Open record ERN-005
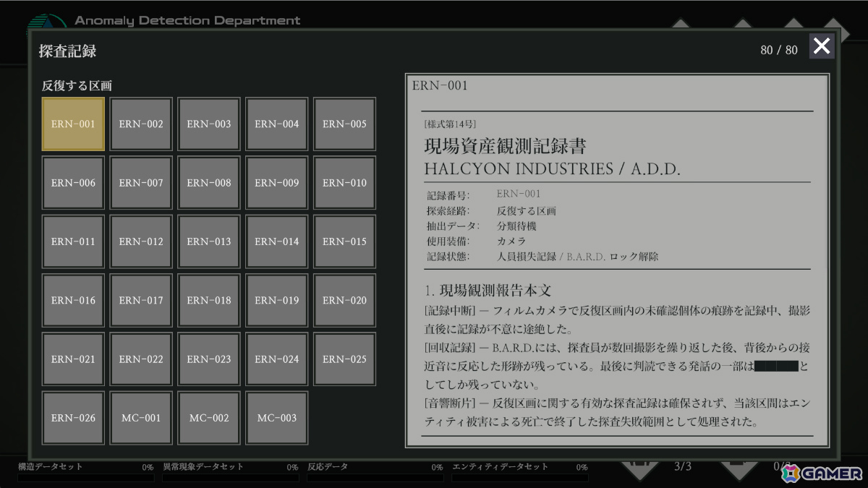 pos(344,124)
